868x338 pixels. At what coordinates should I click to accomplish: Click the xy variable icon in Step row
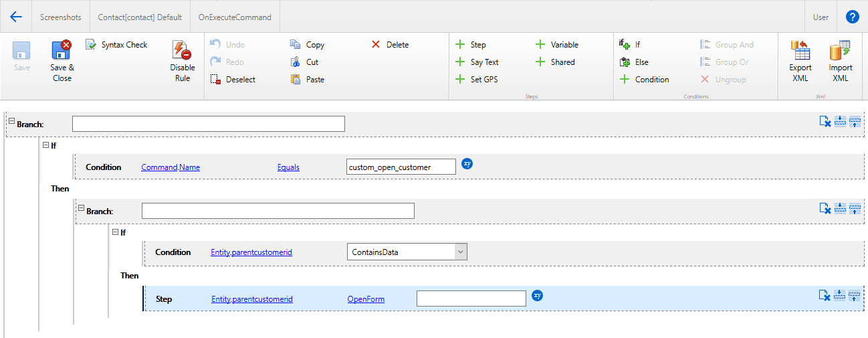(x=538, y=295)
